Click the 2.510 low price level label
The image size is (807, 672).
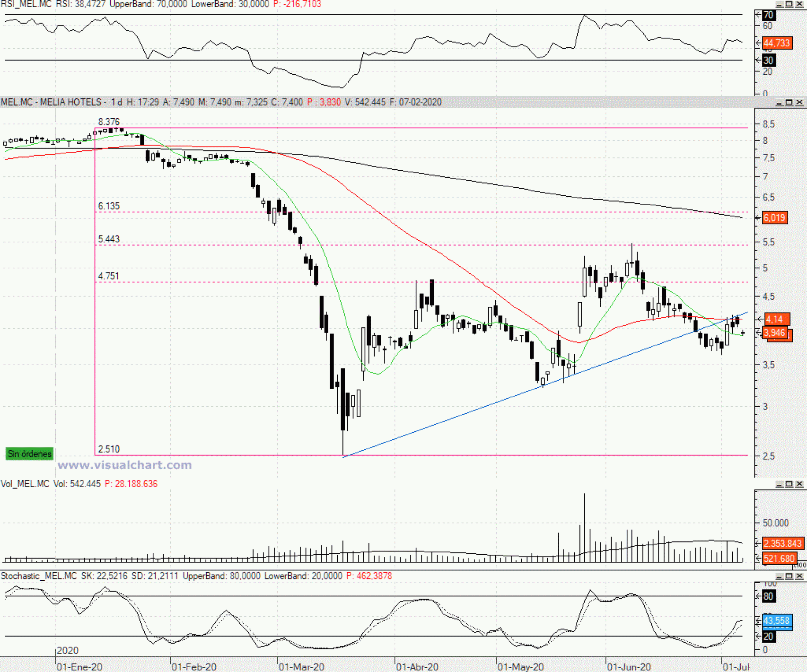click(109, 449)
